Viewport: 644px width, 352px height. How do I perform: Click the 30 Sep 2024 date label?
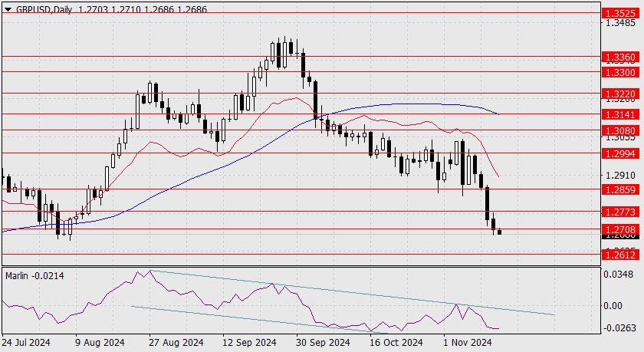(323, 342)
